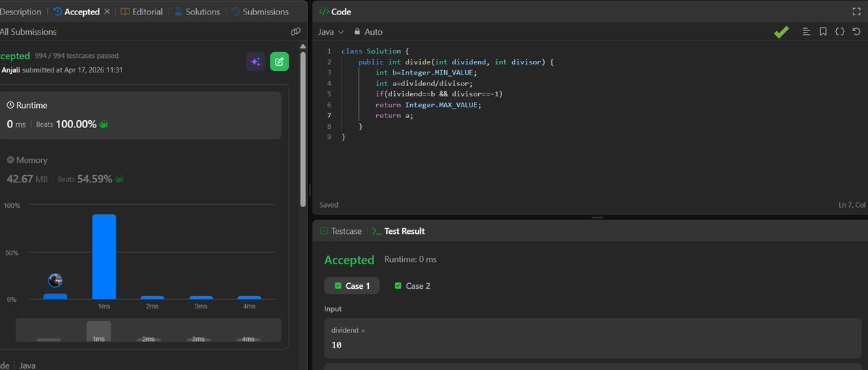Click the 4ms region of chart range slider

click(x=248, y=339)
